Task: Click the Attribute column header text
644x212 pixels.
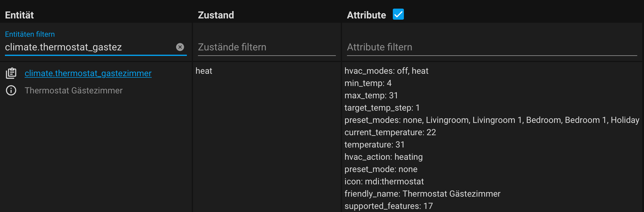Action: click(x=367, y=15)
